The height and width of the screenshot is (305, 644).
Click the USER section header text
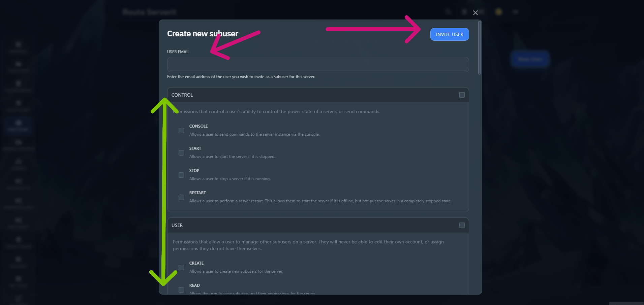177,226
